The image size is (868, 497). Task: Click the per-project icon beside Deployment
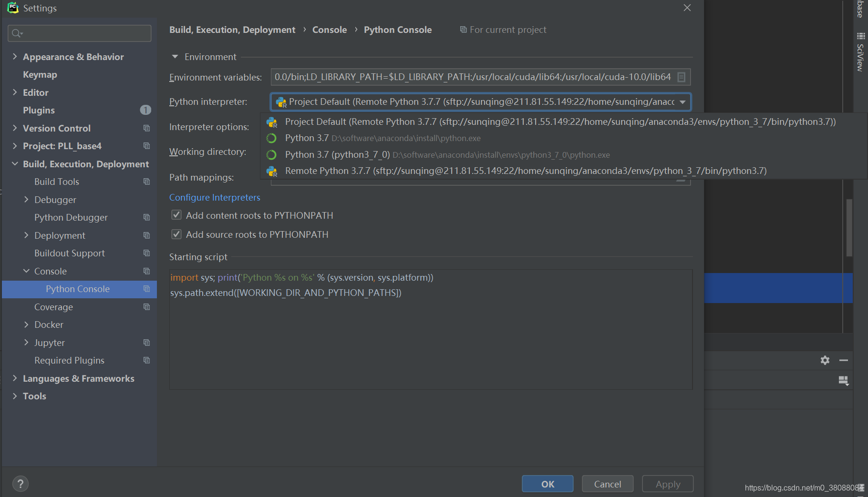coord(146,235)
